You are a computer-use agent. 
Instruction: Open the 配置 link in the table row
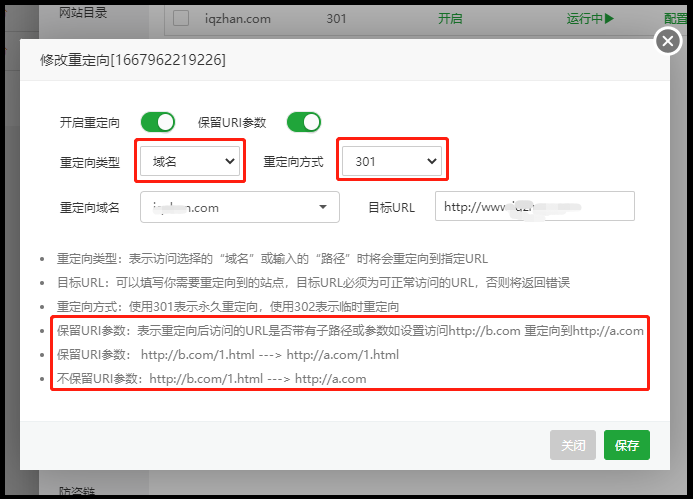tap(675, 18)
